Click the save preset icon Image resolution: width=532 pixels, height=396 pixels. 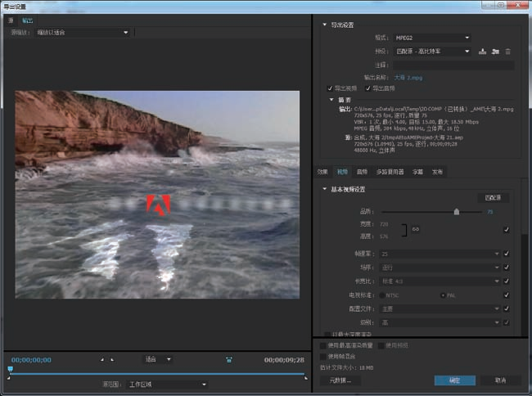pos(483,51)
